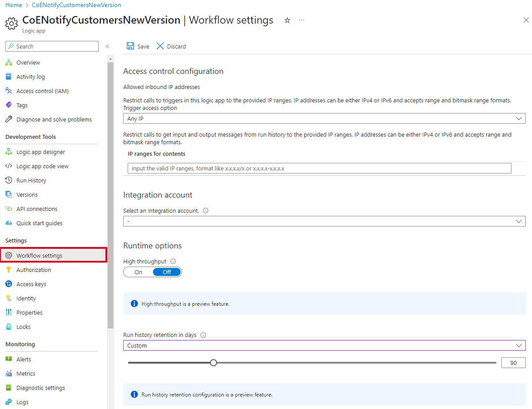Collapse the sidebar with double chevron icon

(x=107, y=46)
